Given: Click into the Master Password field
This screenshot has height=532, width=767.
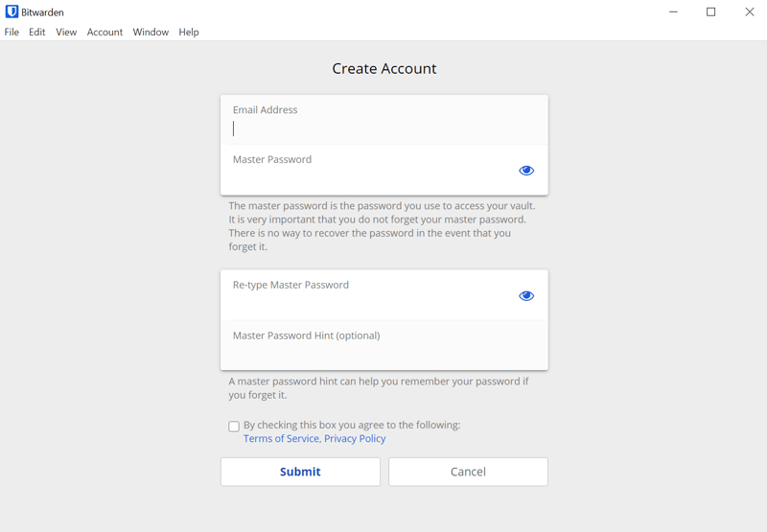Looking at the screenshot, I should (369, 171).
